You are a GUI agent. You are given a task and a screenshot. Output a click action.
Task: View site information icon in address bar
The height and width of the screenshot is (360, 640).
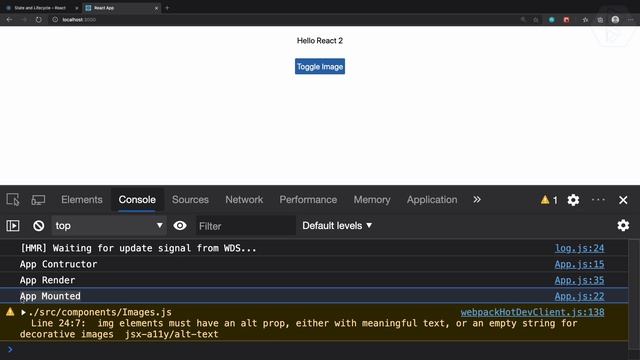point(55,20)
